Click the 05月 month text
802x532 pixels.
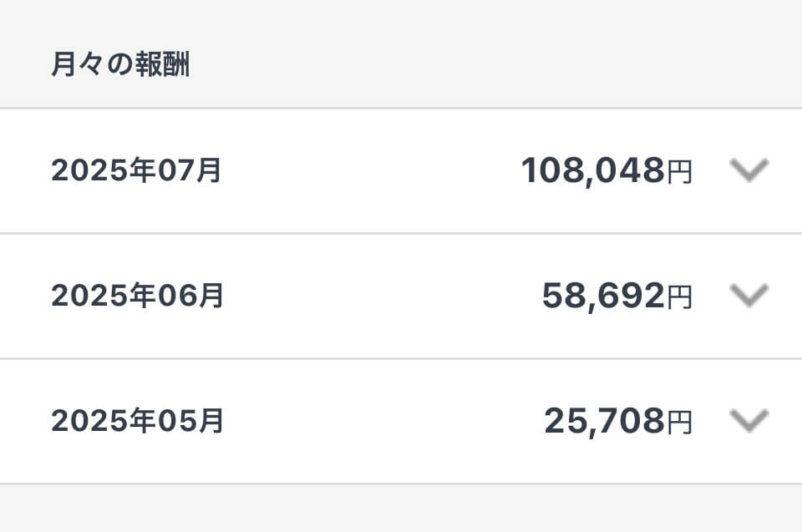[195, 422]
